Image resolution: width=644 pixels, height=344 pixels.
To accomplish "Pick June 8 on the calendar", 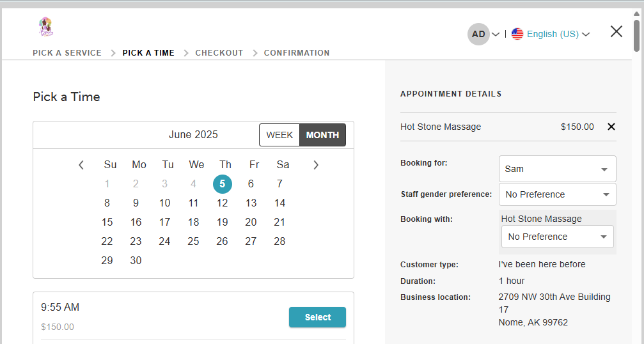I will [107, 203].
